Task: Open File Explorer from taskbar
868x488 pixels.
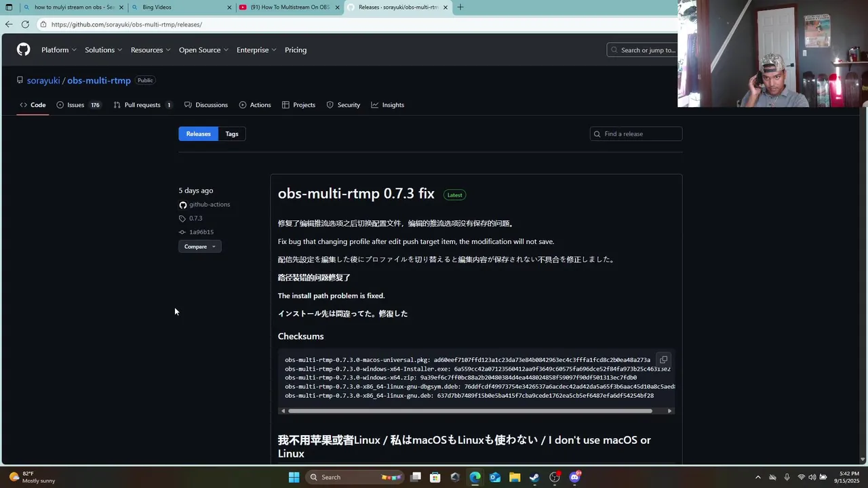Action: [x=515, y=477]
